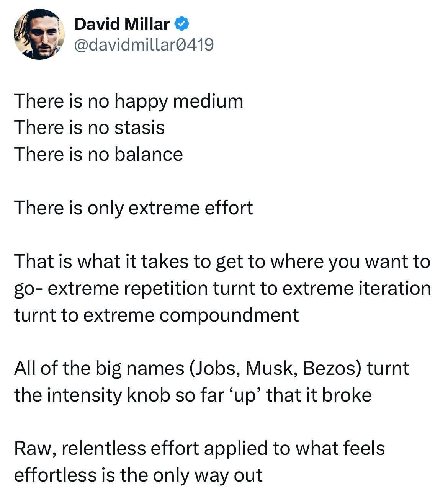Open David Millar's profile picture
The height and width of the screenshot is (500, 448).
[x=39, y=34]
